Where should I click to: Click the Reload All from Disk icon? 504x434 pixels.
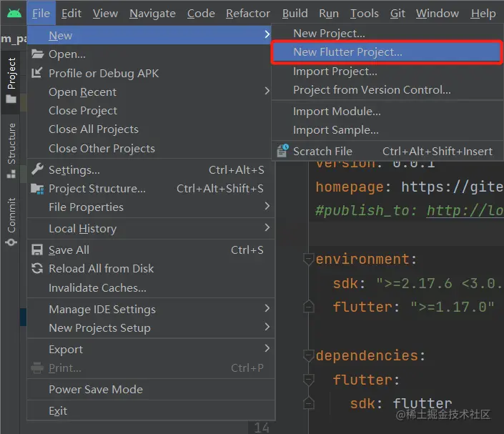click(37, 268)
